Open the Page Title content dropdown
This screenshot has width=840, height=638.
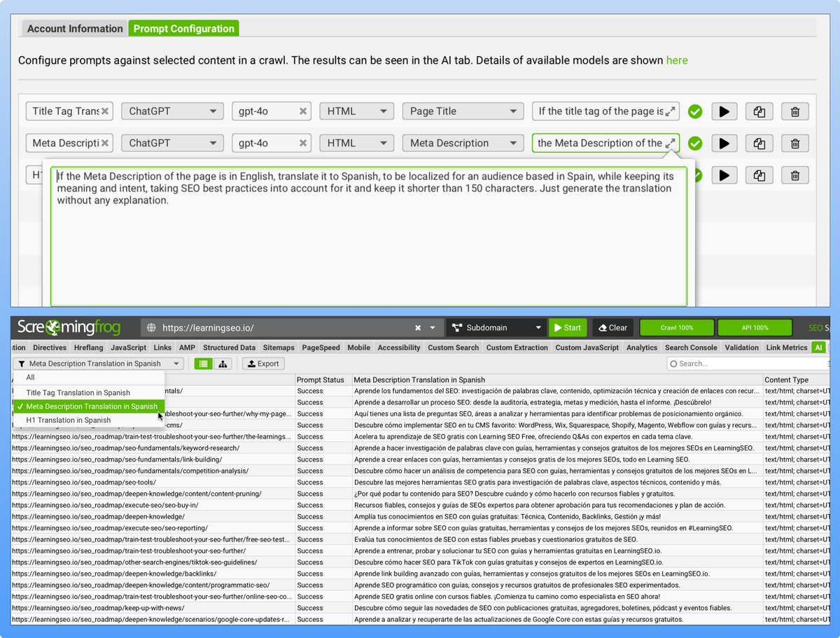tap(463, 111)
